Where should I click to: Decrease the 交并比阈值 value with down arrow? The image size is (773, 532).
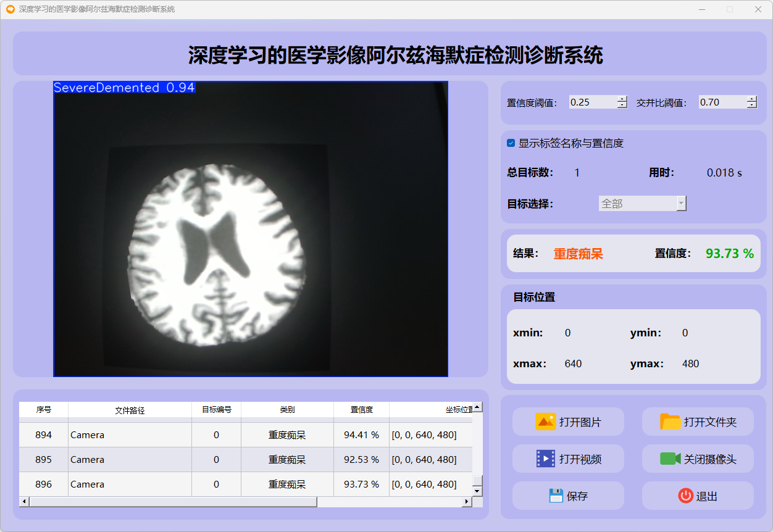coord(752,106)
